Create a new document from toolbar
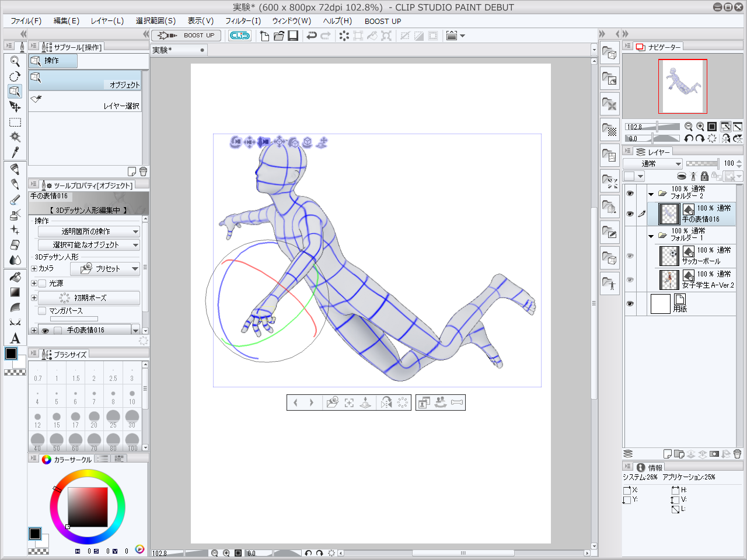 pos(264,36)
